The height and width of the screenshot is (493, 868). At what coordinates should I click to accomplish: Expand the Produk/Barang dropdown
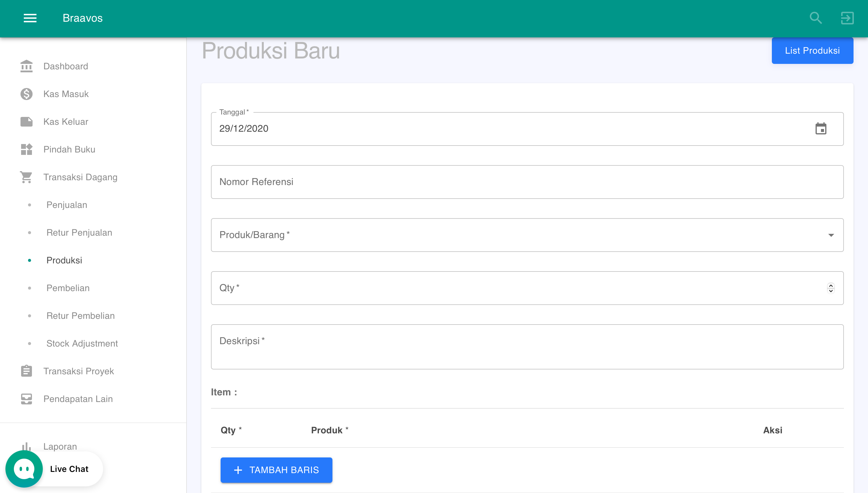pyautogui.click(x=832, y=235)
